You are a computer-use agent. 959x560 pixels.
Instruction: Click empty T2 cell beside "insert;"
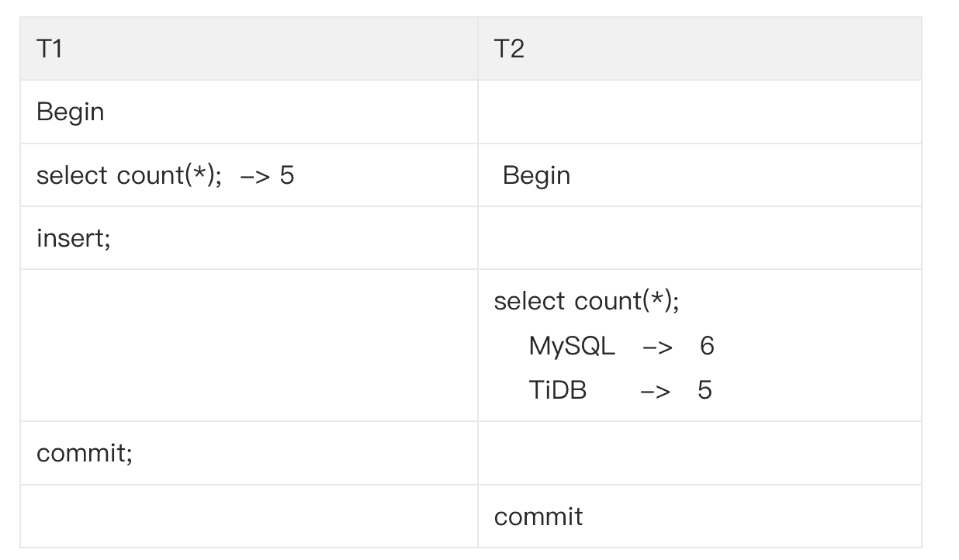[698, 238]
